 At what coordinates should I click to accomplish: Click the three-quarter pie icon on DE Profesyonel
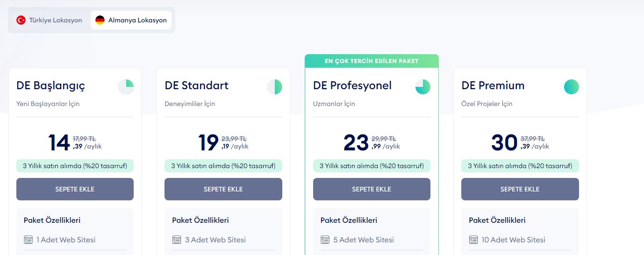pos(423,87)
